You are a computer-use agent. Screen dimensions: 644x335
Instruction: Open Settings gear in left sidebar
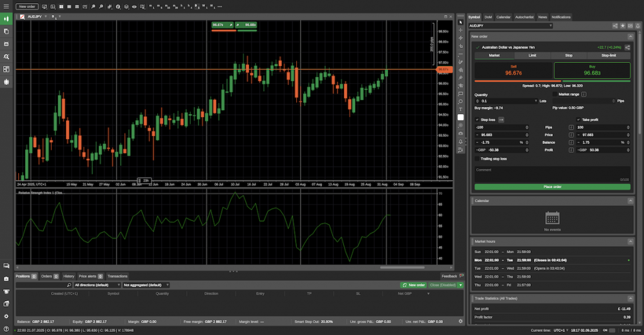[x=6, y=316]
